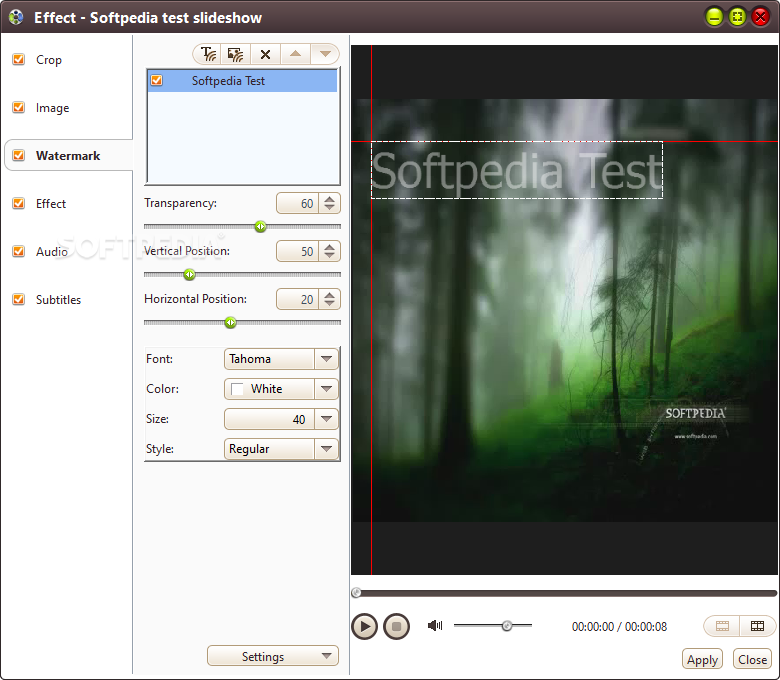Open the Effect tab
Viewport: 780px width, 680px height.
(51, 203)
